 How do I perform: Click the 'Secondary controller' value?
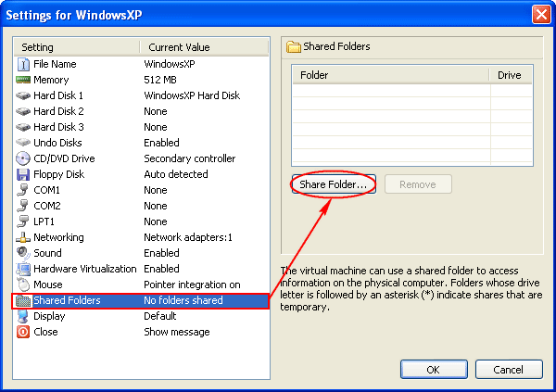(190, 158)
